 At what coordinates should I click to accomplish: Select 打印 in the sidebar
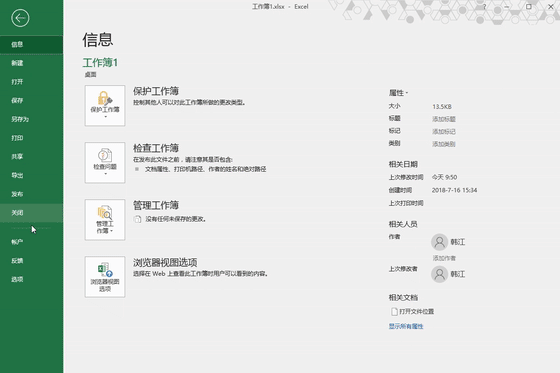(x=31, y=138)
